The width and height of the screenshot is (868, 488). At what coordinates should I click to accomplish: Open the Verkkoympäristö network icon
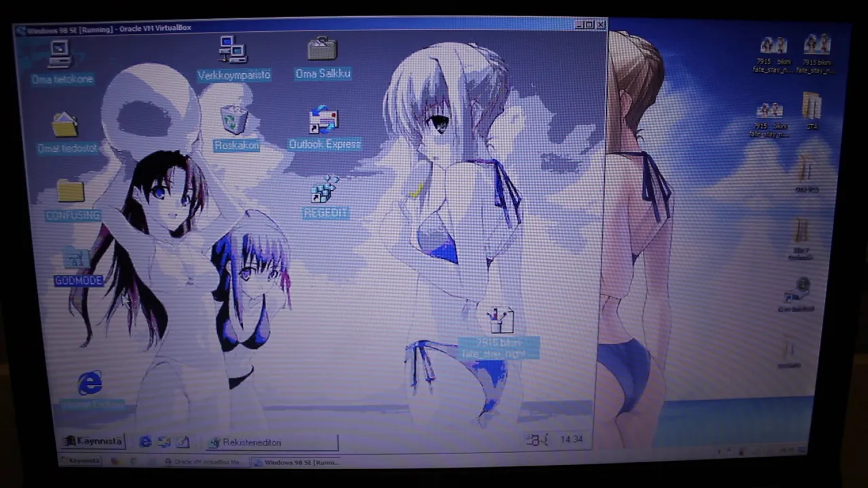click(233, 59)
